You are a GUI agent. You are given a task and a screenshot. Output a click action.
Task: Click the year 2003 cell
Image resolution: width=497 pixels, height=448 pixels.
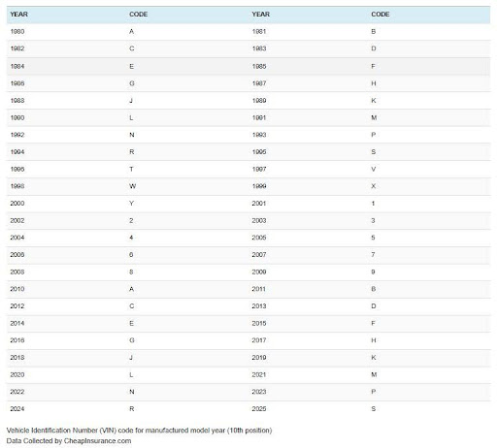(259, 220)
